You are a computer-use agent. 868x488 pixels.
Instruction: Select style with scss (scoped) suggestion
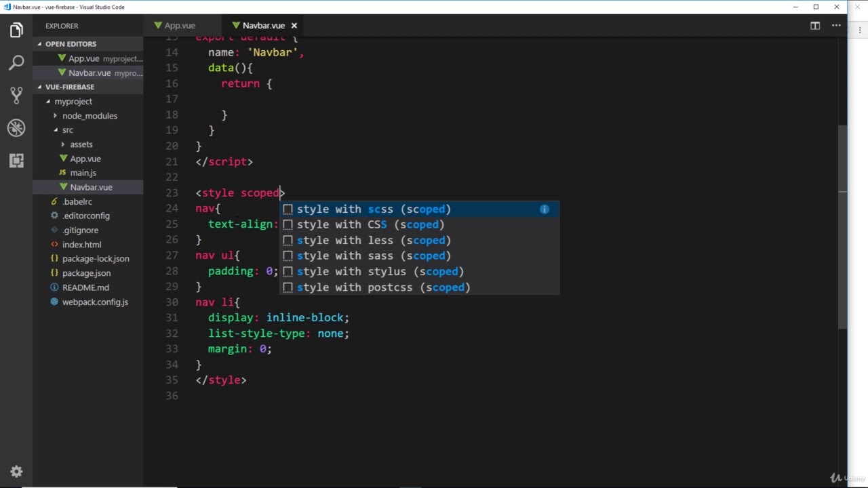point(420,209)
